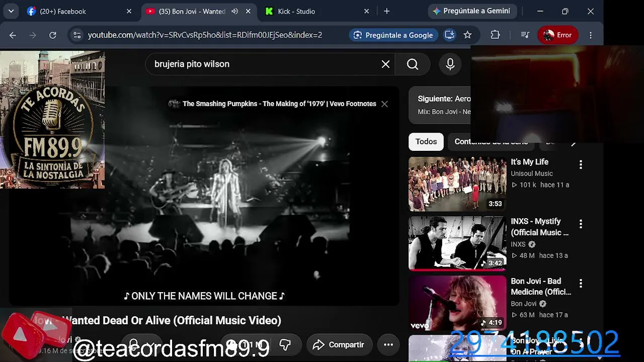Mute audio on the Bon Jovi tab
This screenshot has height=362, width=644.
[234, 11]
